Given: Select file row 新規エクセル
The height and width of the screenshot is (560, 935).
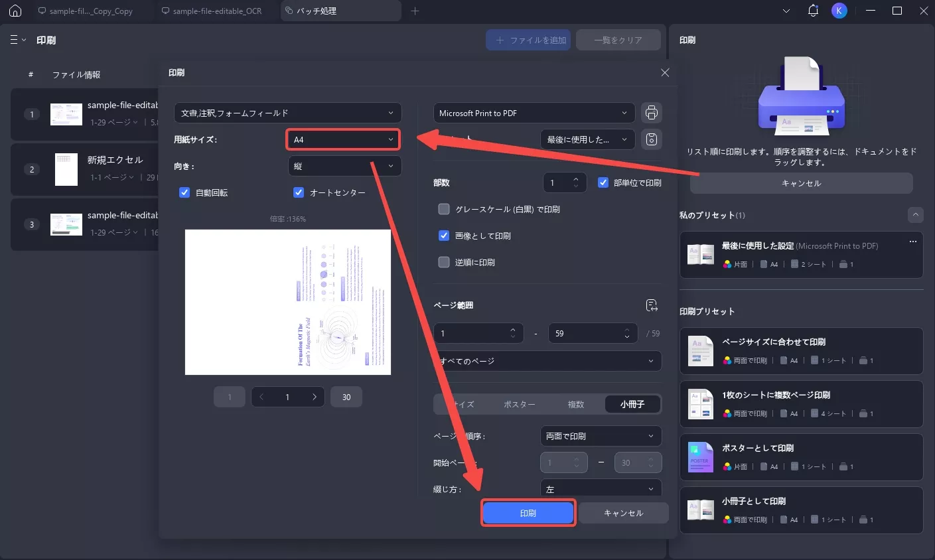Looking at the screenshot, I should coord(85,169).
